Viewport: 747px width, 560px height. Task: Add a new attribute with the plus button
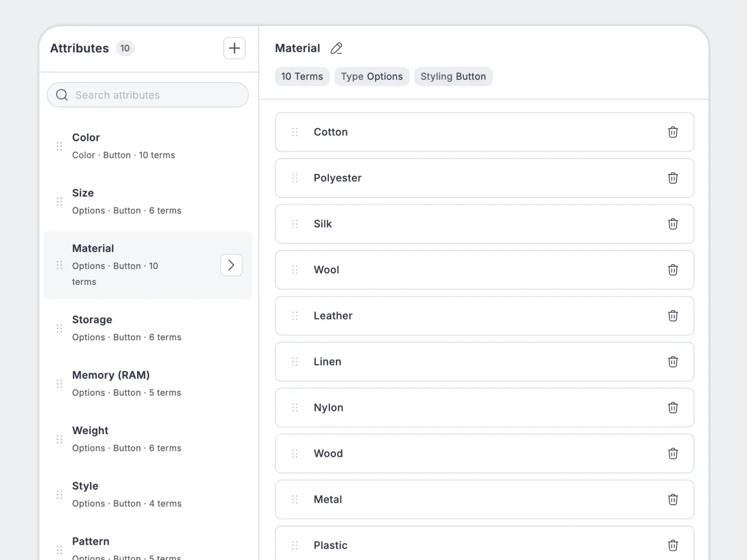coord(234,48)
